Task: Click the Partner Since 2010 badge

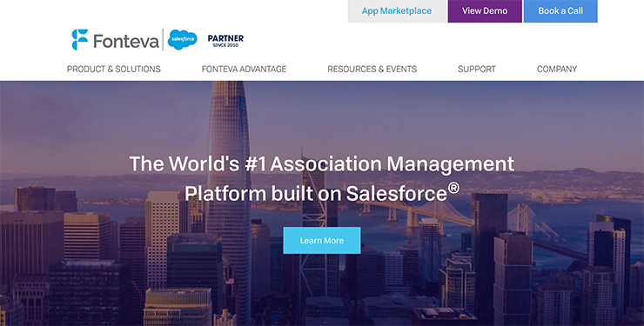Action: click(x=225, y=40)
